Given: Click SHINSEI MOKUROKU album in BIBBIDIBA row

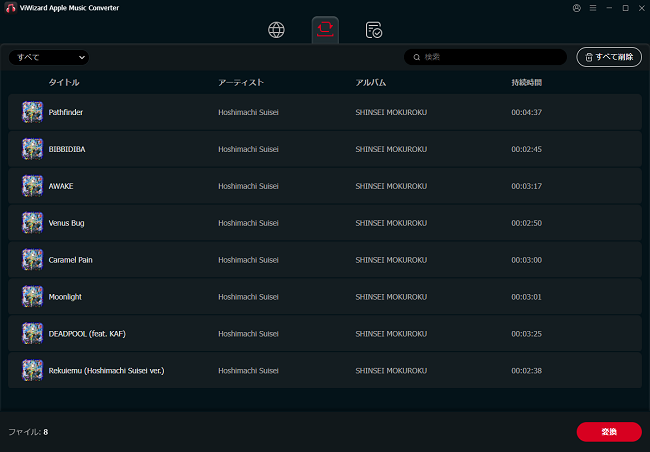Looking at the screenshot, I should pos(391,149).
